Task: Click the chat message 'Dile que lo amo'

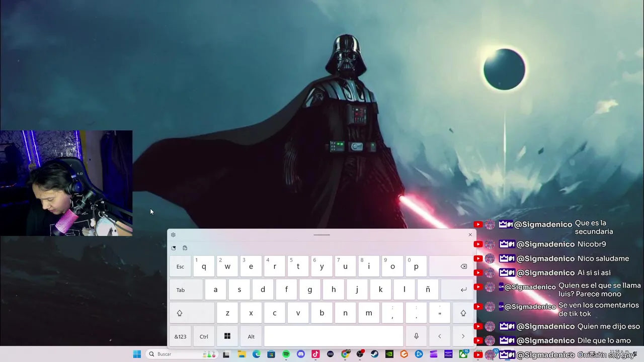Action: click(x=604, y=340)
